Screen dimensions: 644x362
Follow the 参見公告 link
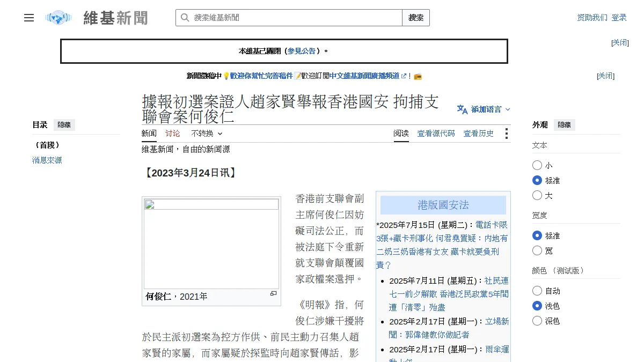click(302, 51)
